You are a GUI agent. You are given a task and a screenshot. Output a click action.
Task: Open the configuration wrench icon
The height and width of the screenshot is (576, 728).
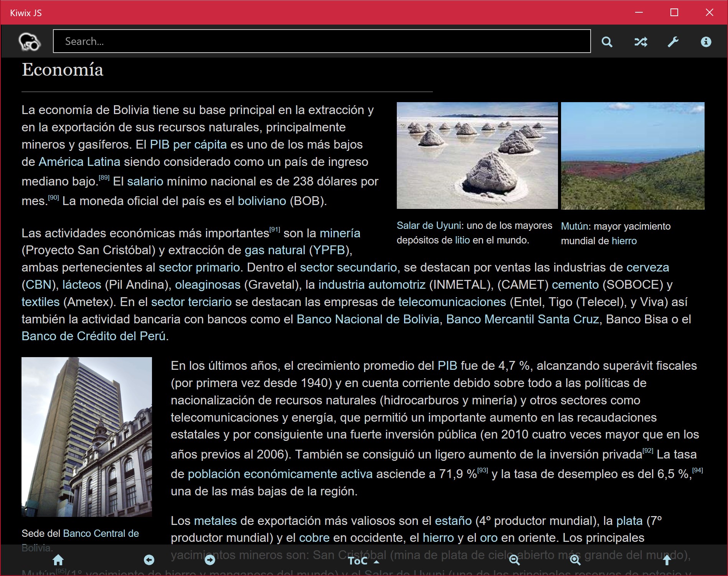673,41
